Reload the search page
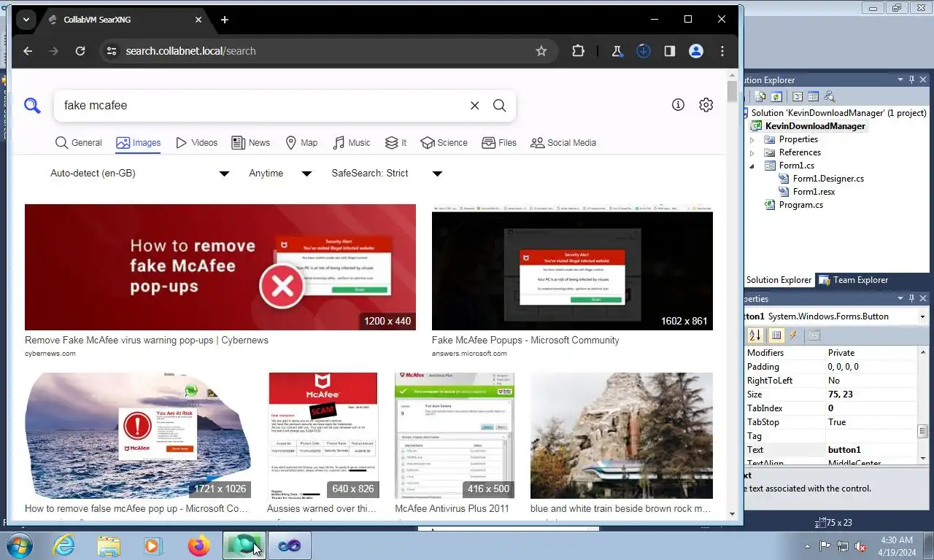934x560 pixels. (80, 51)
